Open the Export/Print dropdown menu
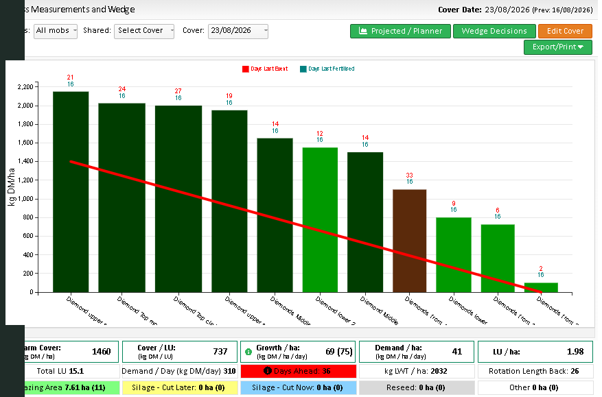Image resolution: width=602 pixels, height=397 pixels. click(x=558, y=47)
